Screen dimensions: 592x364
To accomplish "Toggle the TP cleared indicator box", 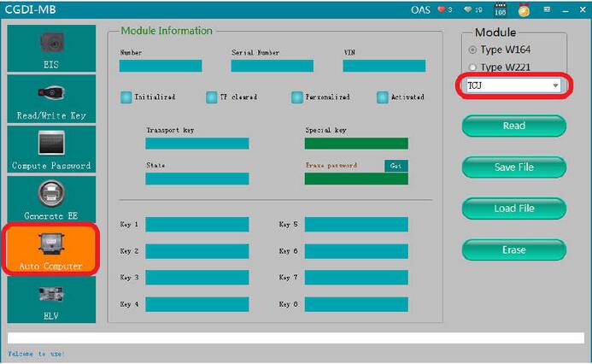I will 212,97.
